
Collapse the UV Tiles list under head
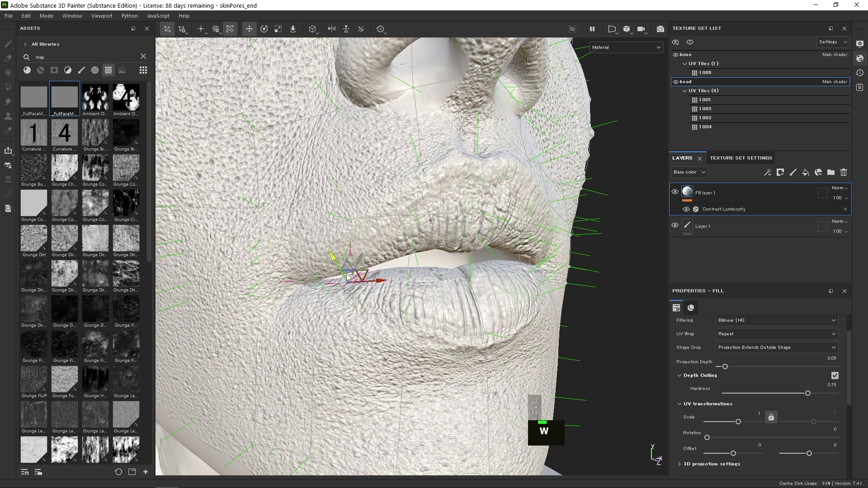[x=685, y=90]
